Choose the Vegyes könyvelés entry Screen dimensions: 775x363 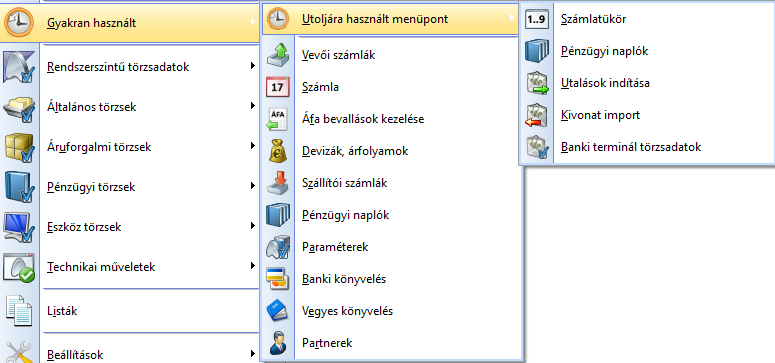(x=392, y=311)
